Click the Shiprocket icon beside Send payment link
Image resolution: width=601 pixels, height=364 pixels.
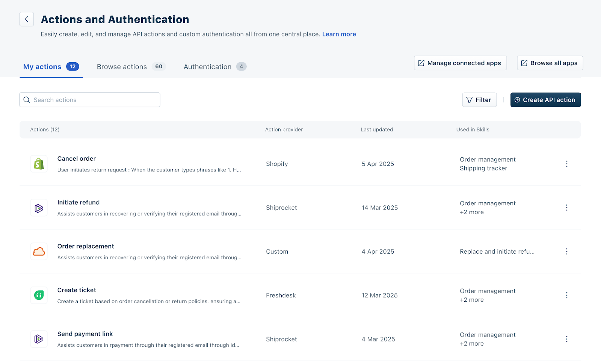(x=39, y=339)
